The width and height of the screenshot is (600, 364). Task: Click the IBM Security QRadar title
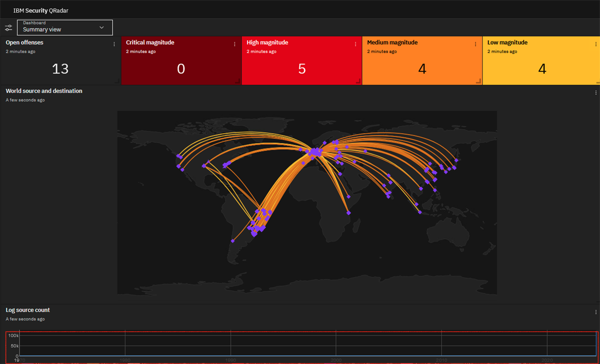pos(41,10)
